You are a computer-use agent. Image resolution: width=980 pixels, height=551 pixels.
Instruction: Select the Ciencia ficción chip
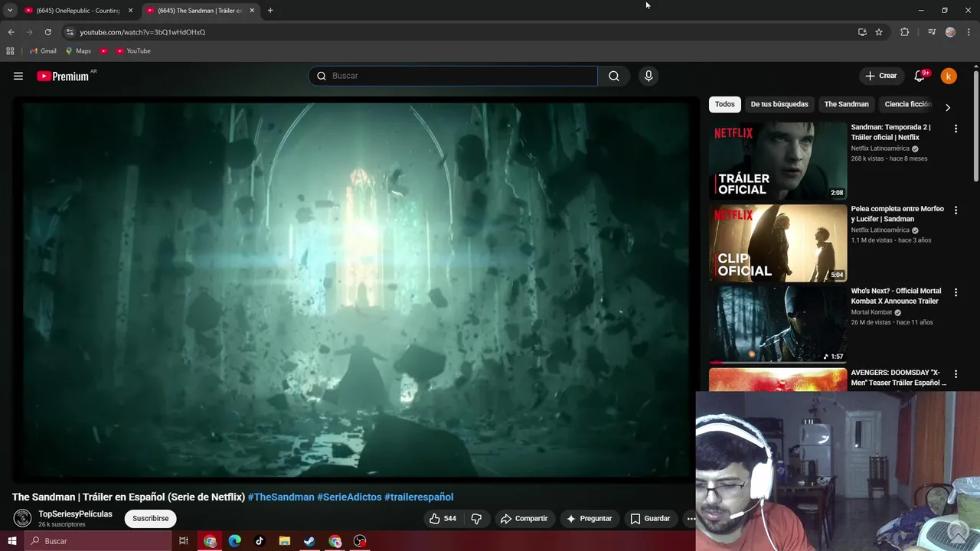[907, 104]
